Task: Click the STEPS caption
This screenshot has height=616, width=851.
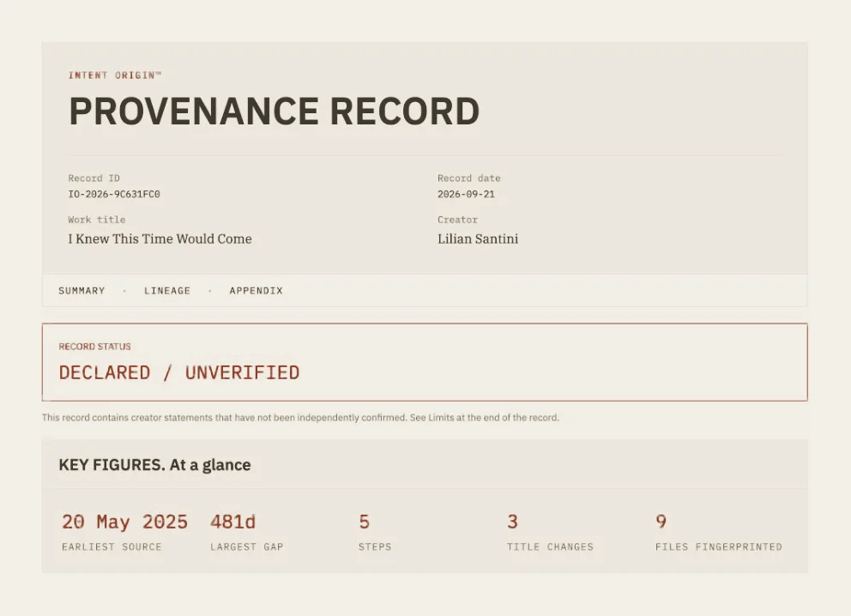Action: pyautogui.click(x=375, y=547)
